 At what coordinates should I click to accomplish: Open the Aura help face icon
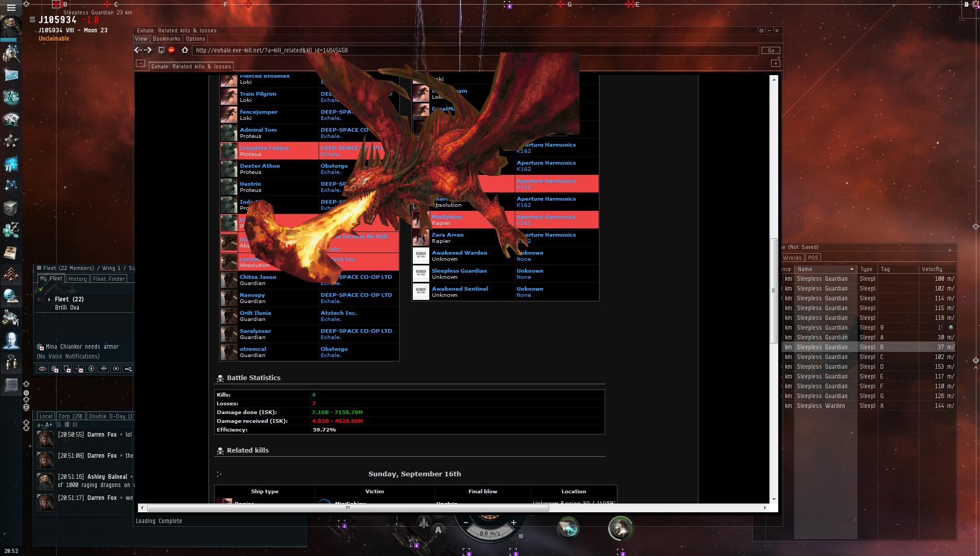pyautogui.click(x=11, y=340)
